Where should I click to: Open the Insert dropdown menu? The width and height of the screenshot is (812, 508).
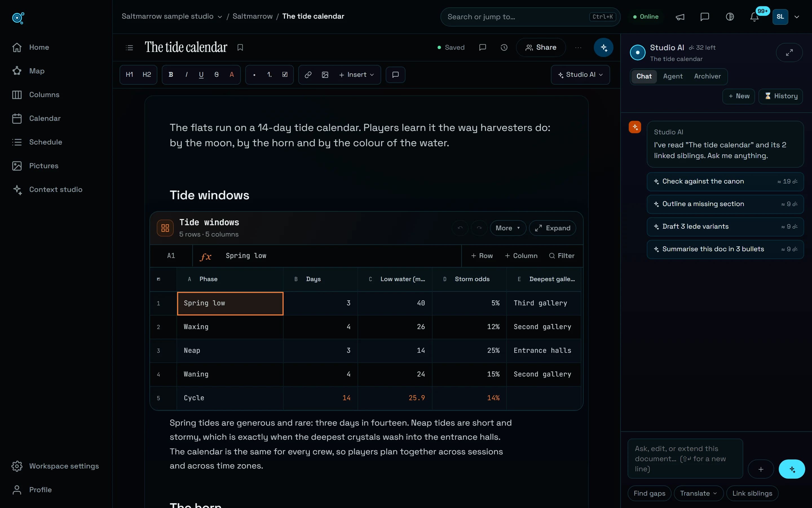coord(356,75)
